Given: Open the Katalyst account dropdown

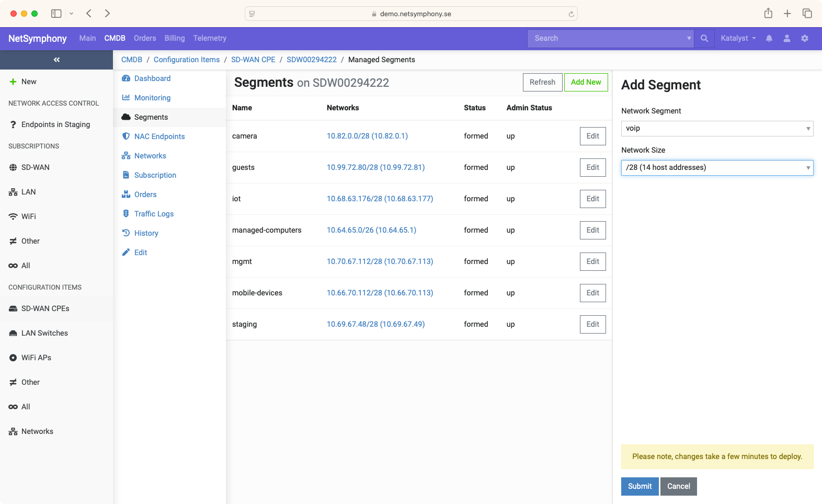Looking at the screenshot, I should [738, 38].
